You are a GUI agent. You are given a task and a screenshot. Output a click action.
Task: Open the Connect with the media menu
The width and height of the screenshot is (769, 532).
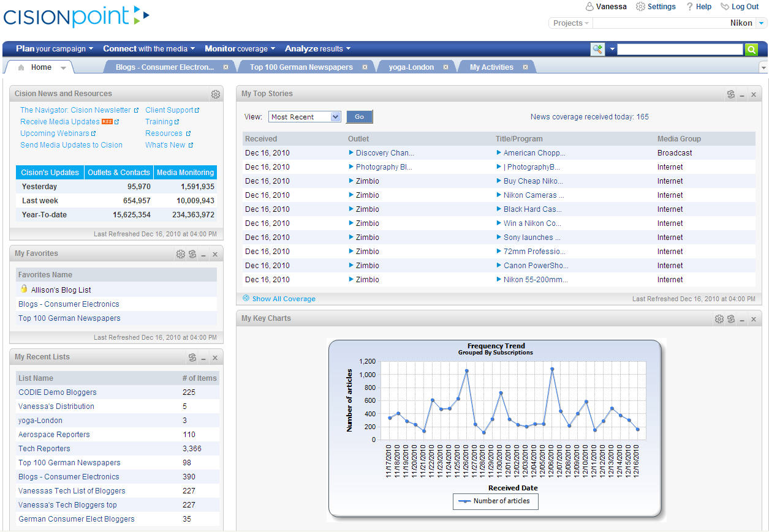click(x=149, y=48)
